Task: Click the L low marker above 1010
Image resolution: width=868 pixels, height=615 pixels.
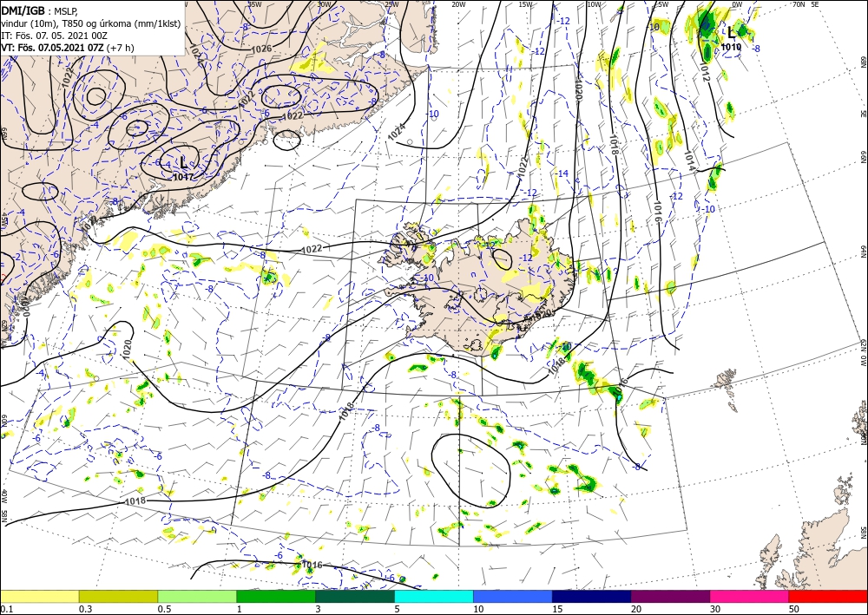Action: 731,33
